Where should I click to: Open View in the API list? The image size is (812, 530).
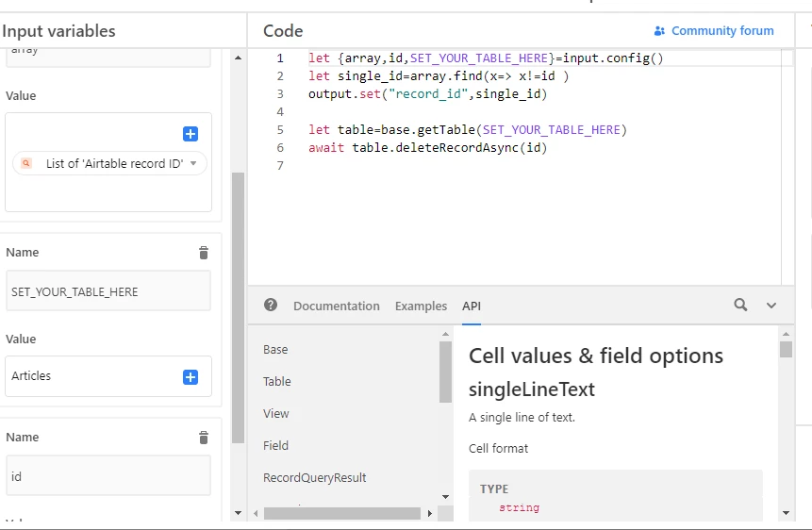point(276,414)
